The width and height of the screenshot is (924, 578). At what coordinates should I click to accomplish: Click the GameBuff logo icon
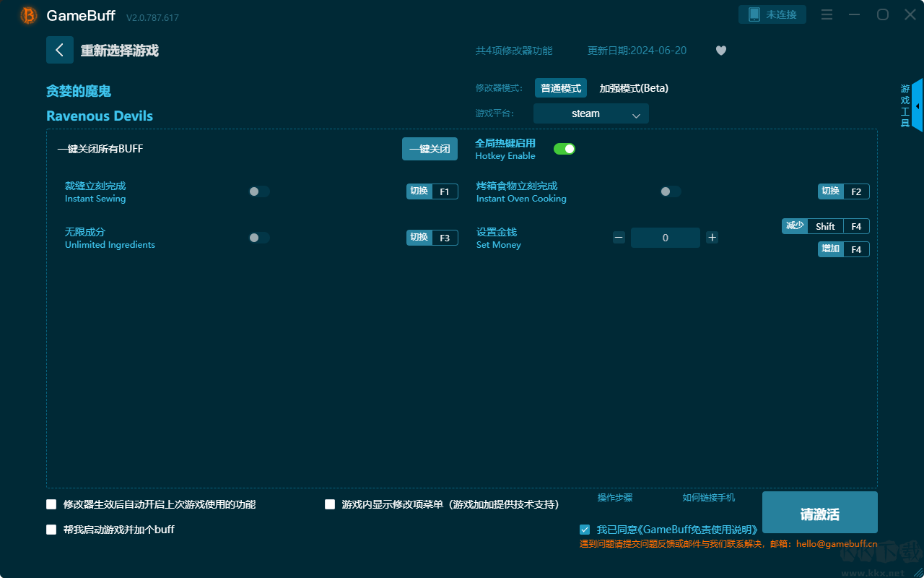click(29, 15)
